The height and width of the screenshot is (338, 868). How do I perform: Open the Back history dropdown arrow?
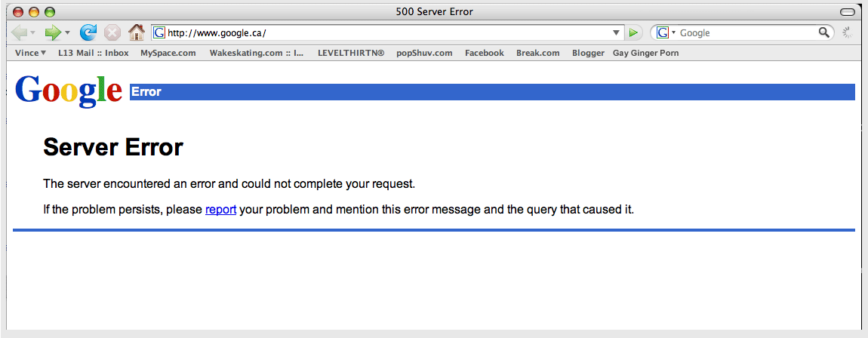click(33, 33)
